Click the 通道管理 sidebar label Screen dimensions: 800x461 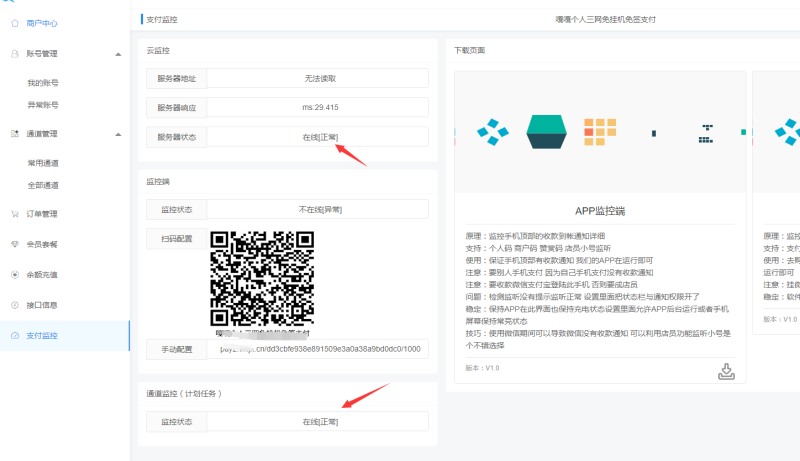[42, 134]
